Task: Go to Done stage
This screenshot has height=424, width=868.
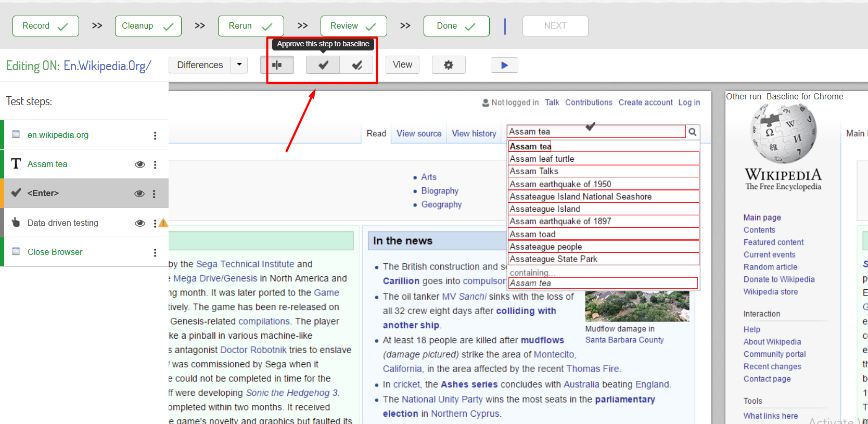Action: pos(456,26)
